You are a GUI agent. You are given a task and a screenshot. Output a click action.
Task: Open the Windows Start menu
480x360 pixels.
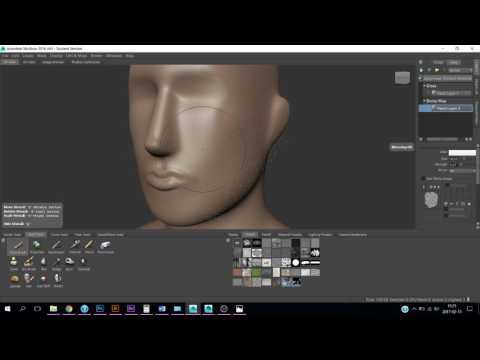coord(7,309)
